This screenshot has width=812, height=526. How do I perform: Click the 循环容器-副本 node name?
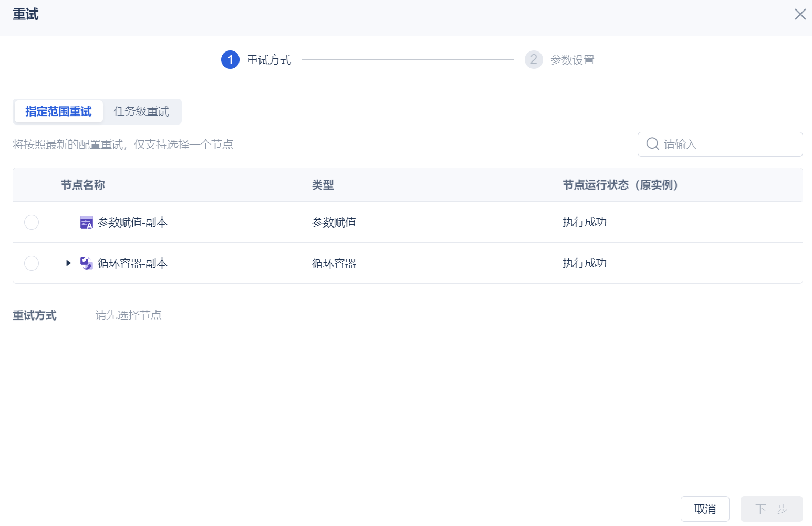click(x=133, y=263)
